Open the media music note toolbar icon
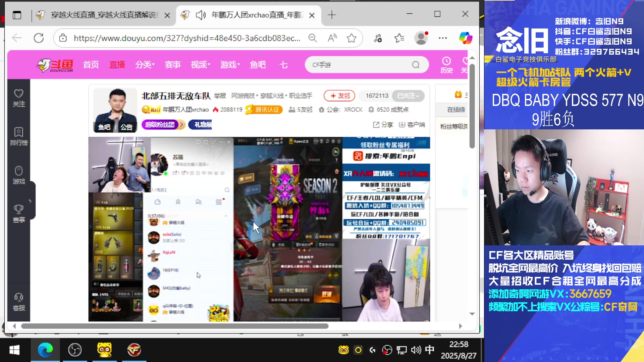The height and width of the screenshot is (362, 644). [x=378, y=38]
